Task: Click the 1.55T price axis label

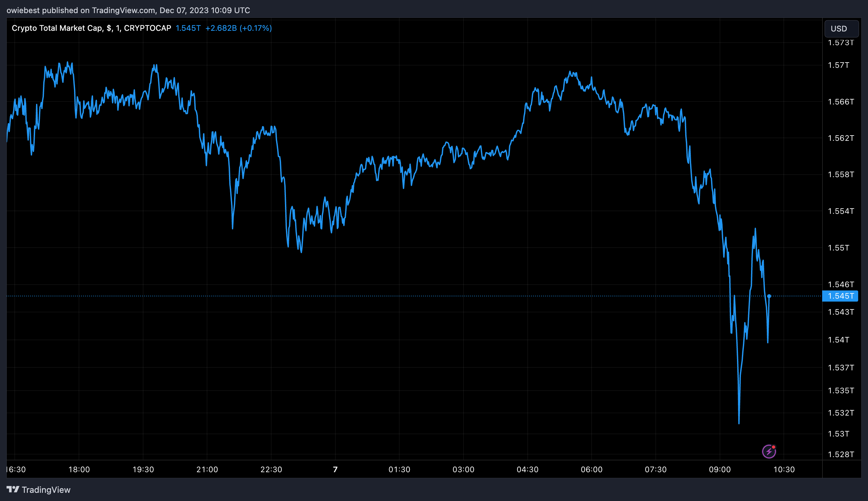Action: (x=839, y=248)
